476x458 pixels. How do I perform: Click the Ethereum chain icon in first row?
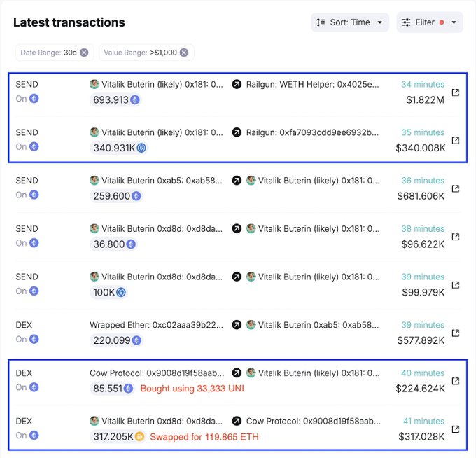click(34, 99)
